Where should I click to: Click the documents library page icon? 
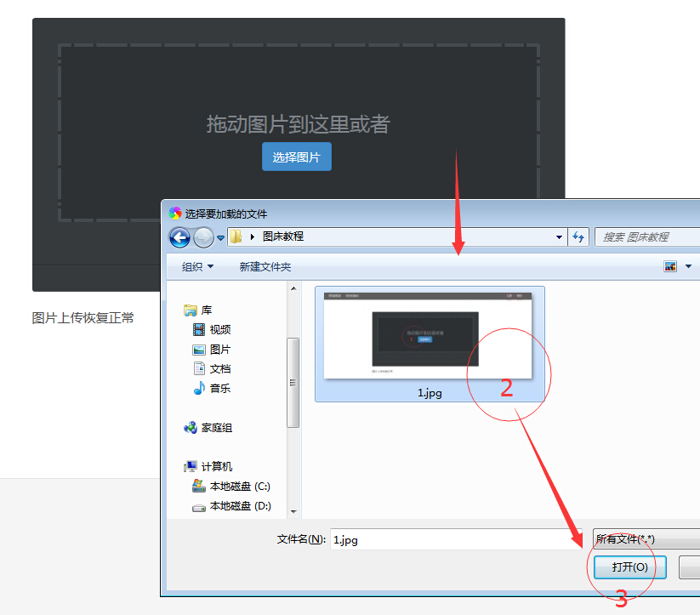pyautogui.click(x=199, y=368)
